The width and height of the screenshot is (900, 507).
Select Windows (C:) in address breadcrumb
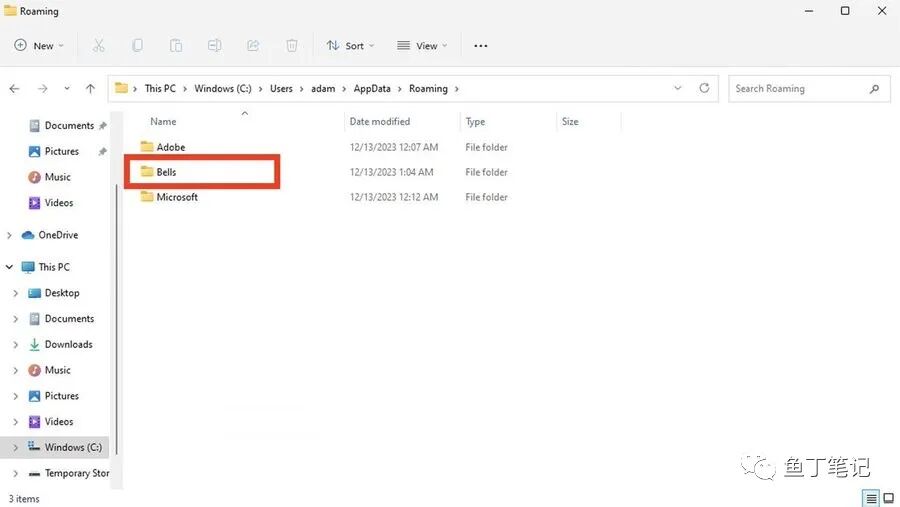coord(223,88)
